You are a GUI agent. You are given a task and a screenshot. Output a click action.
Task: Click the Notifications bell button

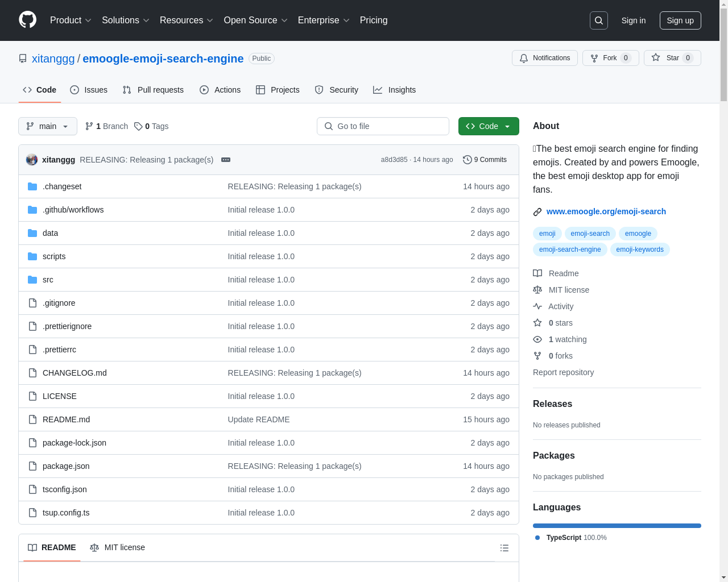click(x=545, y=58)
